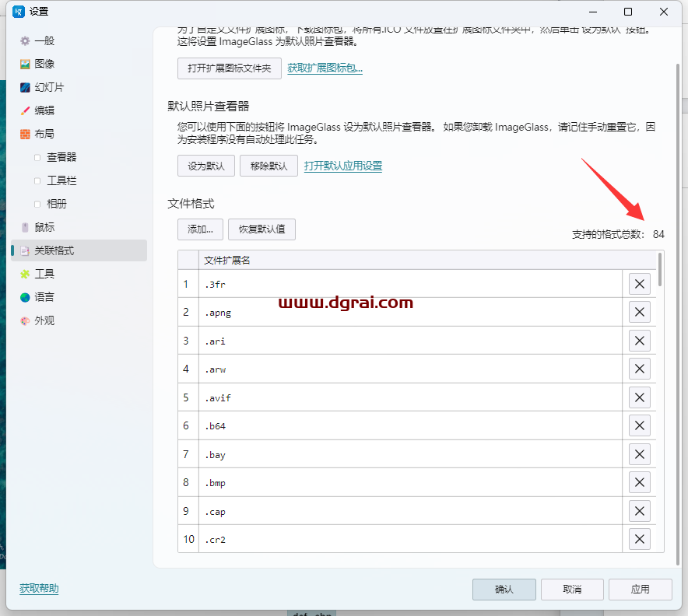Click the mouse icon beside 鼠标
Viewport: 688px width, 616px height.
[25, 227]
